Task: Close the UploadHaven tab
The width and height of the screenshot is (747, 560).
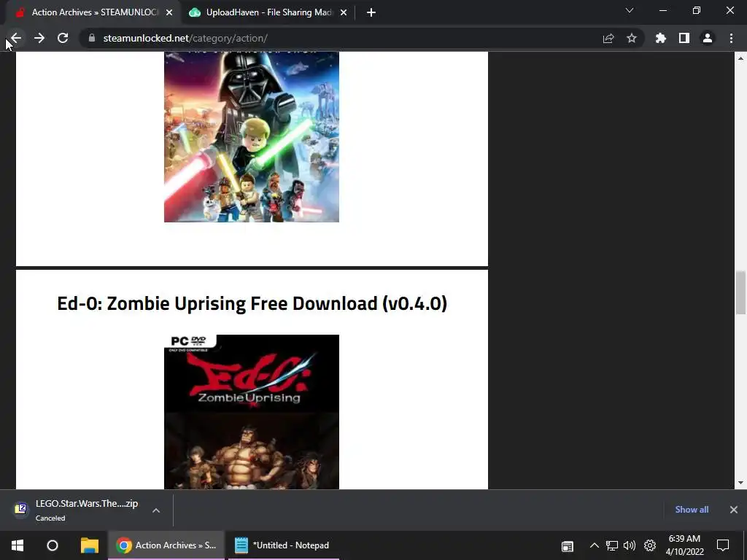Action: [x=344, y=12]
